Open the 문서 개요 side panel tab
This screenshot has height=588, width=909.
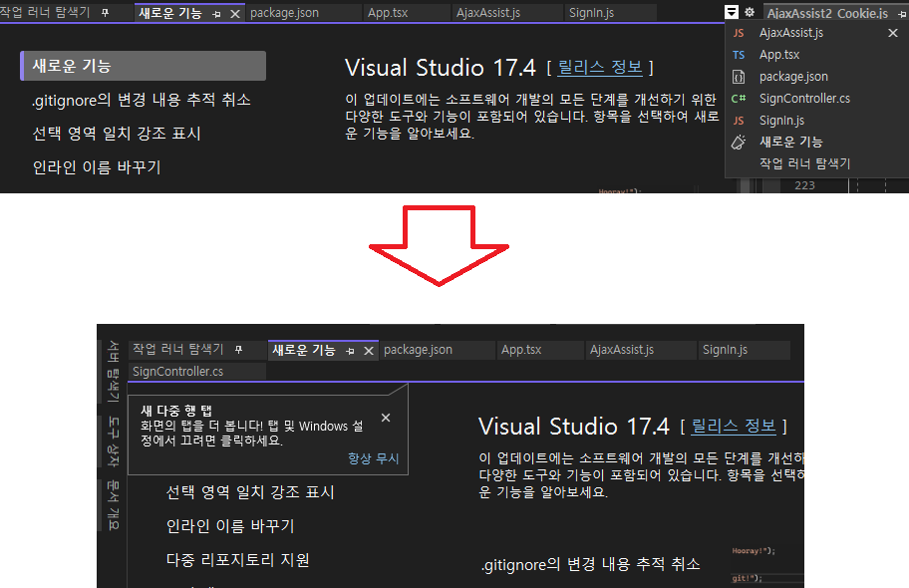113,505
